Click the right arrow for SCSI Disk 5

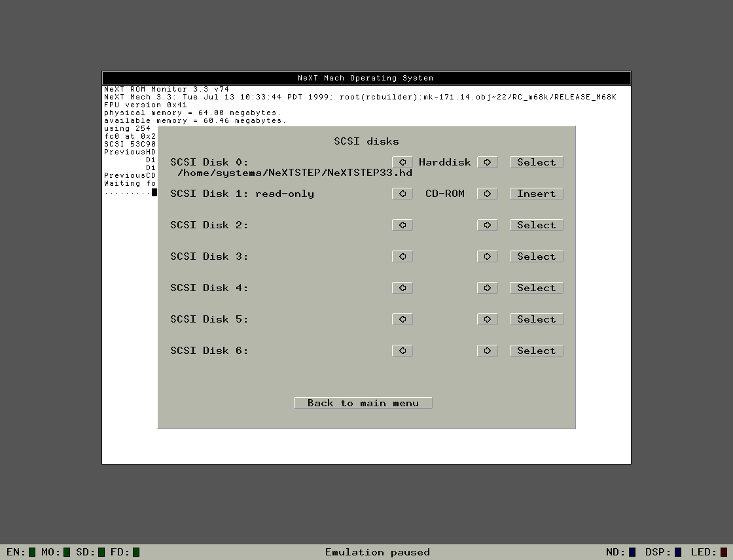[x=487, y=319]
